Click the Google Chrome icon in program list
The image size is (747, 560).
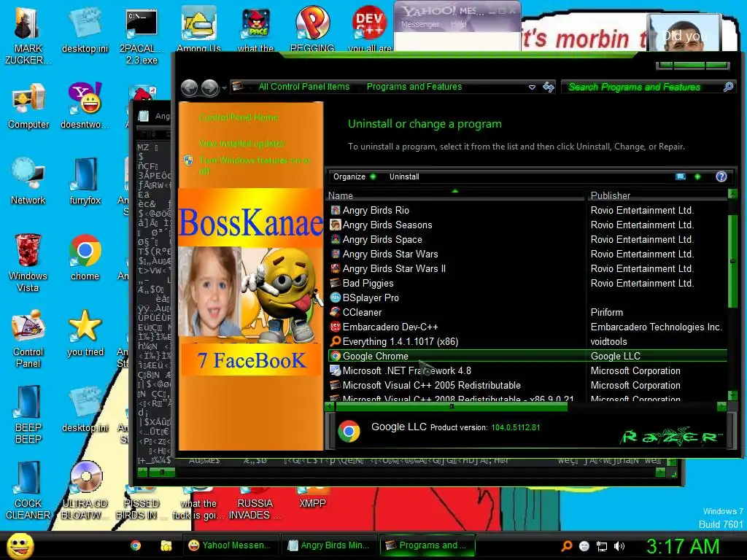(336, 356)
